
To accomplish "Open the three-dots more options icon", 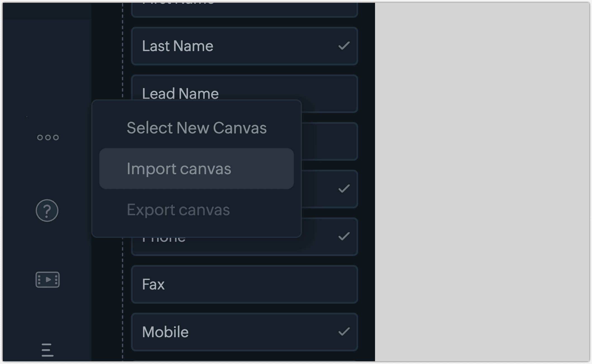I will pos(48,137).
